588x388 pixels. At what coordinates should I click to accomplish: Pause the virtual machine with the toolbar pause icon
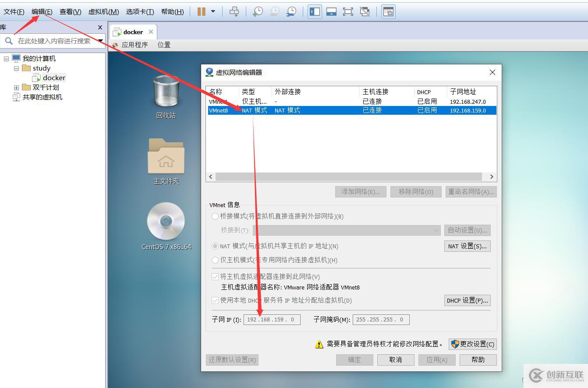[x=202, y=12]
